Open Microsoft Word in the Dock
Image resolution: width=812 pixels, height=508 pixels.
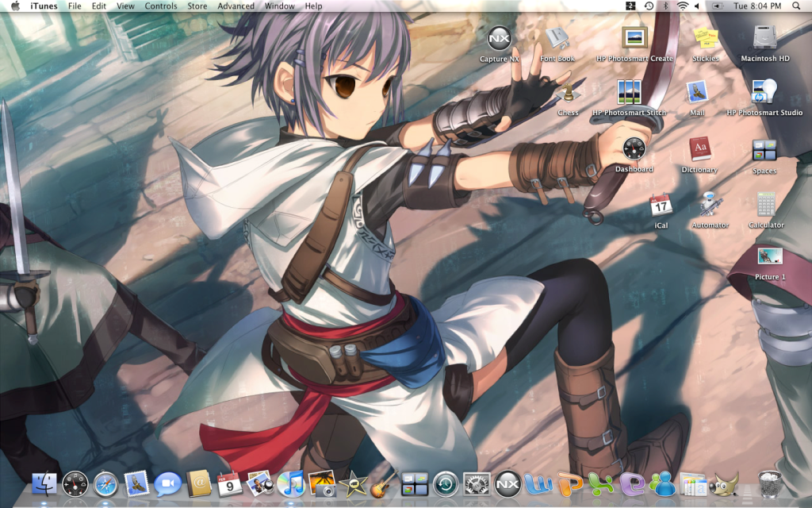tap(538, 485)
